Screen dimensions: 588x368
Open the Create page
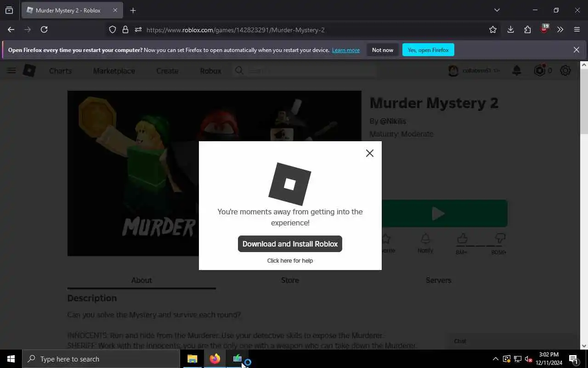tap(167, 71)
